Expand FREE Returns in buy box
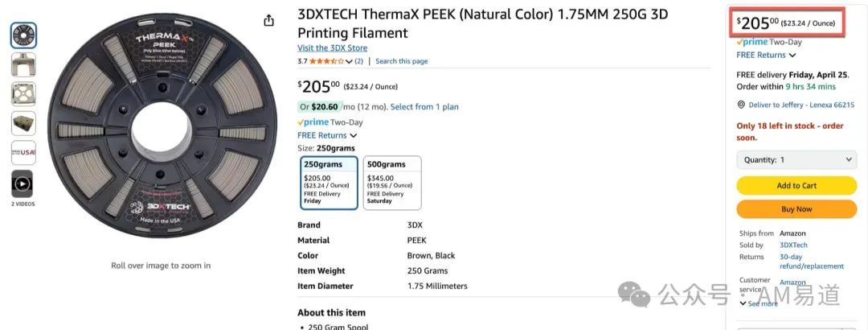The width and height of the screenshot is (868, 330). 766,55
